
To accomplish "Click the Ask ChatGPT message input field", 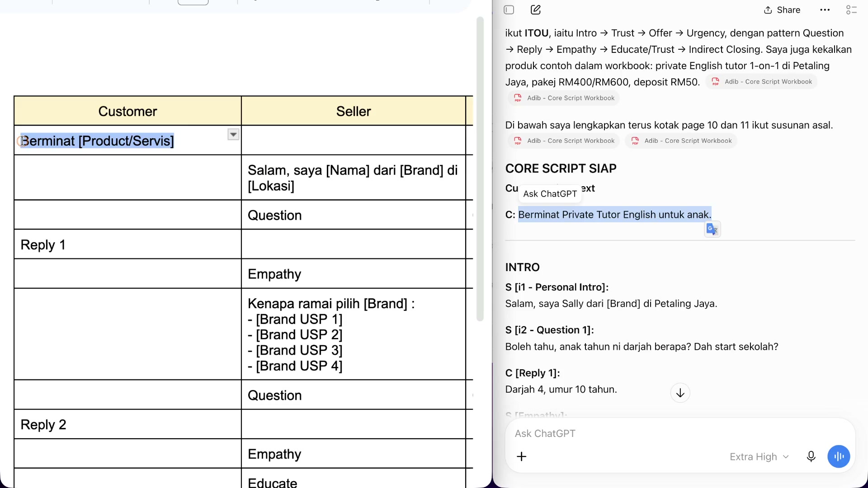I will pos(680,434).
